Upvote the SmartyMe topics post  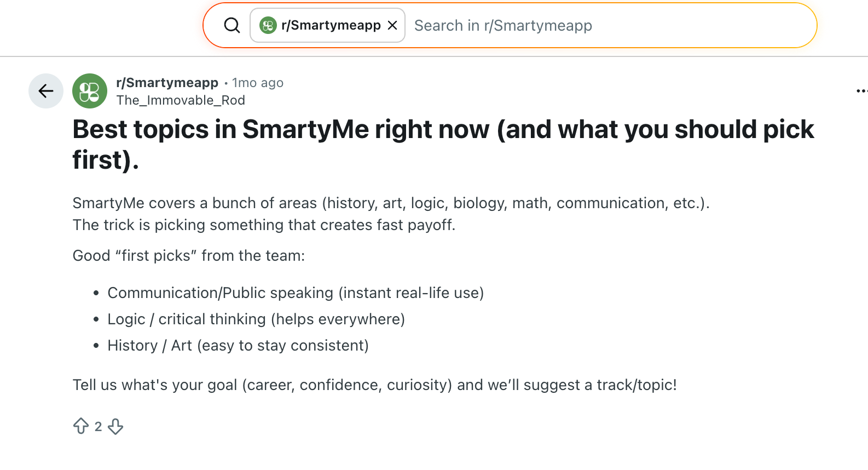click(81, 426)
